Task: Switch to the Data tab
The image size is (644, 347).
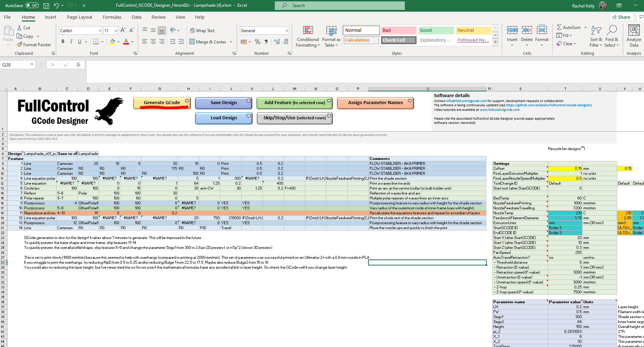Action: coord(136,17)
